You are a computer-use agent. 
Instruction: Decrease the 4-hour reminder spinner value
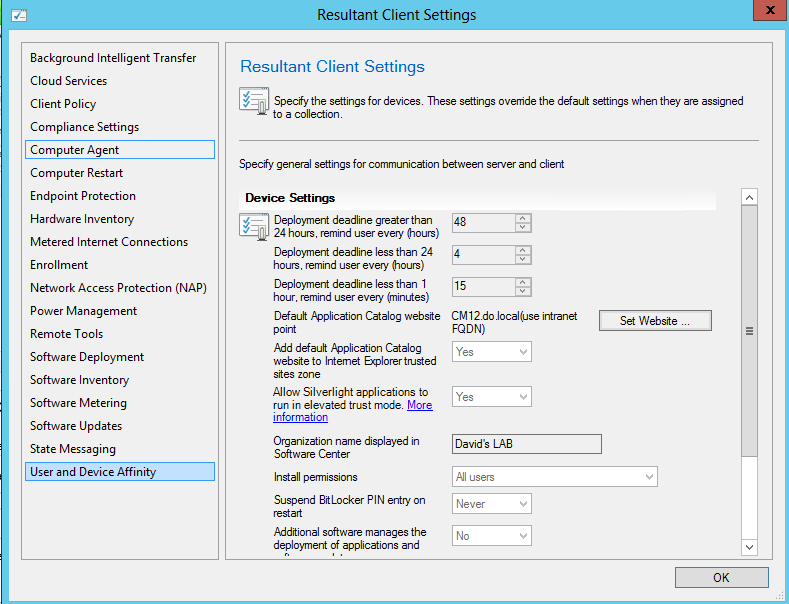[x=523, y=259]
